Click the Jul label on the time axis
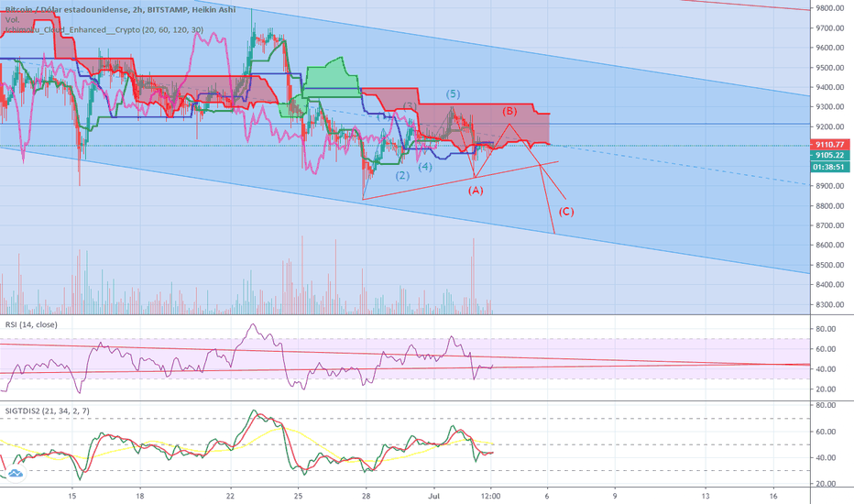The width and height of the screenshot is (854, 504). point(434,496)
